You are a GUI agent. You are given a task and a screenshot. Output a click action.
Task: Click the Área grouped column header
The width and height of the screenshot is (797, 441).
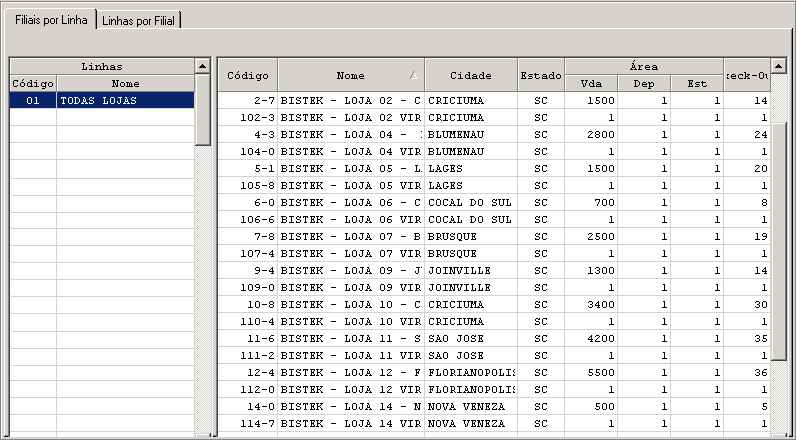point(644,67)
